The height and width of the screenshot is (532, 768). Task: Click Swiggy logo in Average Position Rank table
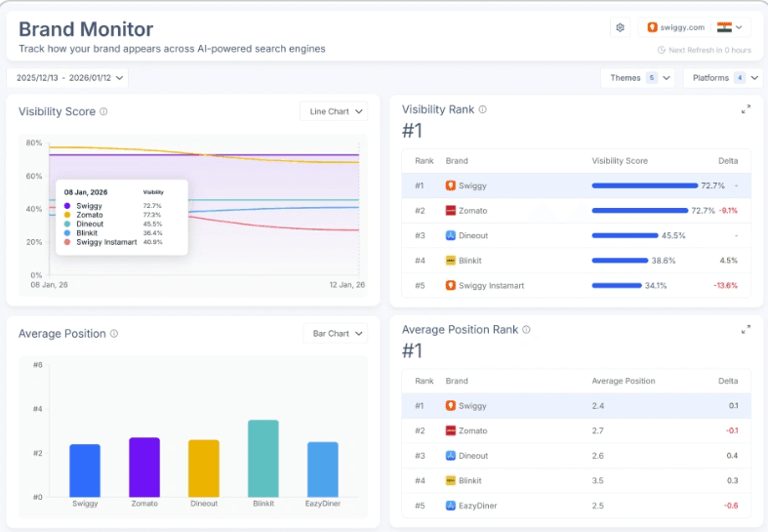tap(451, 406)
